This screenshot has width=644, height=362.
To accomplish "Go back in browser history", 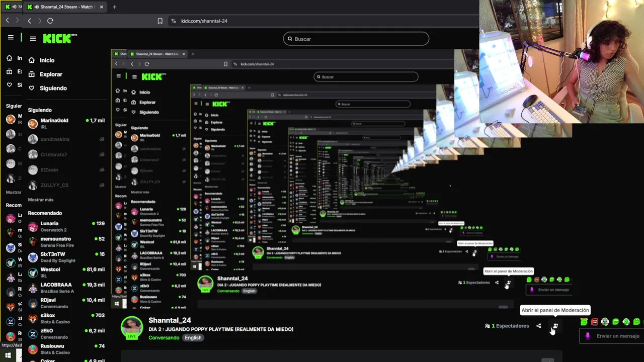I will click(29, 21).
